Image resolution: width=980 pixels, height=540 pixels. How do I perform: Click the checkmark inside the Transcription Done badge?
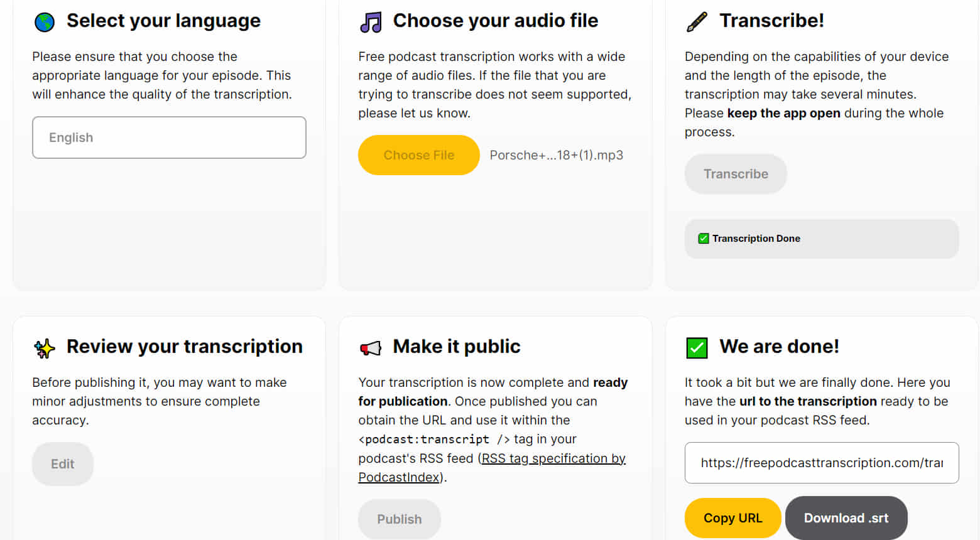pos(703,239)
